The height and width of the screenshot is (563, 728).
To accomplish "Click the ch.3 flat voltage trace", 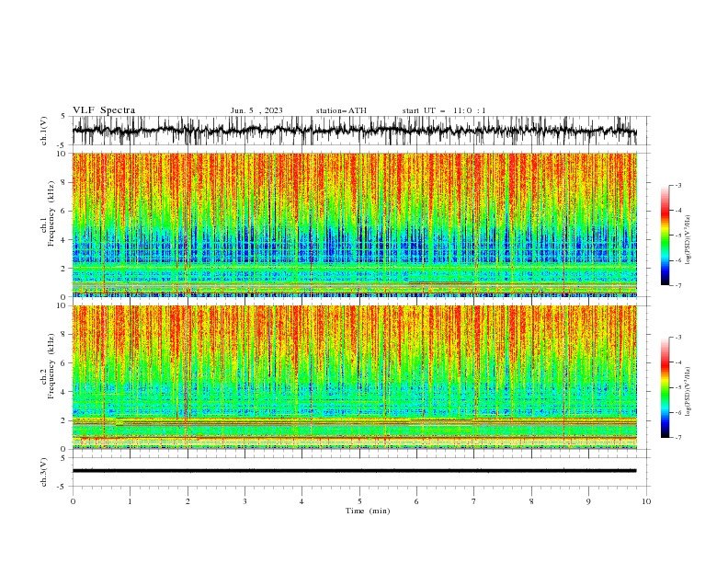I will [355, 471].
